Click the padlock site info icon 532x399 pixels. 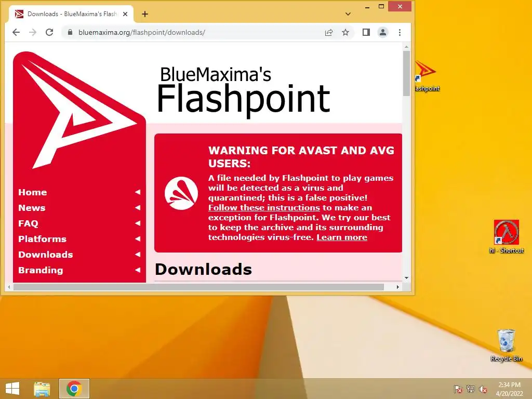(70, 32)
